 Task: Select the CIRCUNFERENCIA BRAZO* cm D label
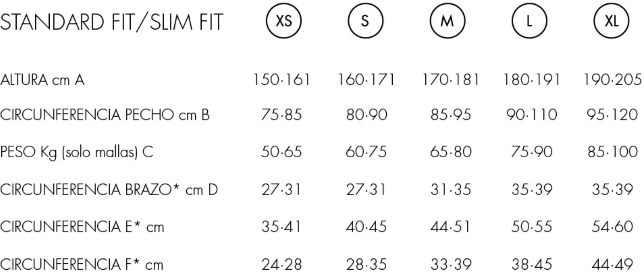(109, 190)
